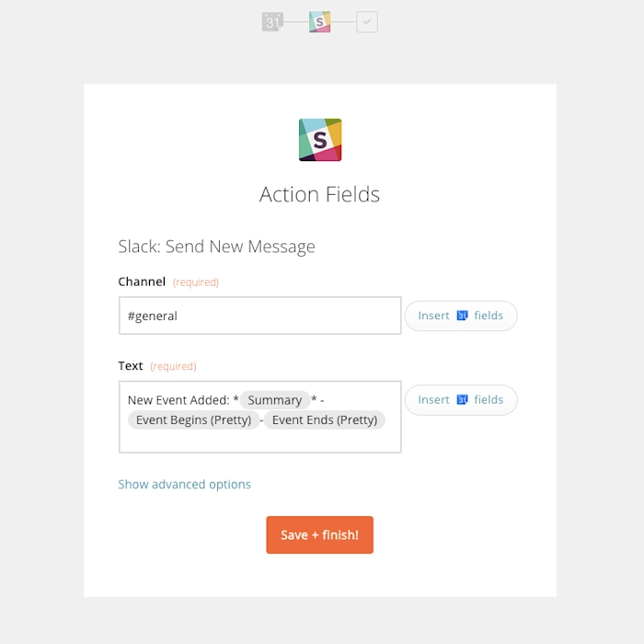
Task: Click the 'New Event Added:' text
Action: click(x=178, y=400)
